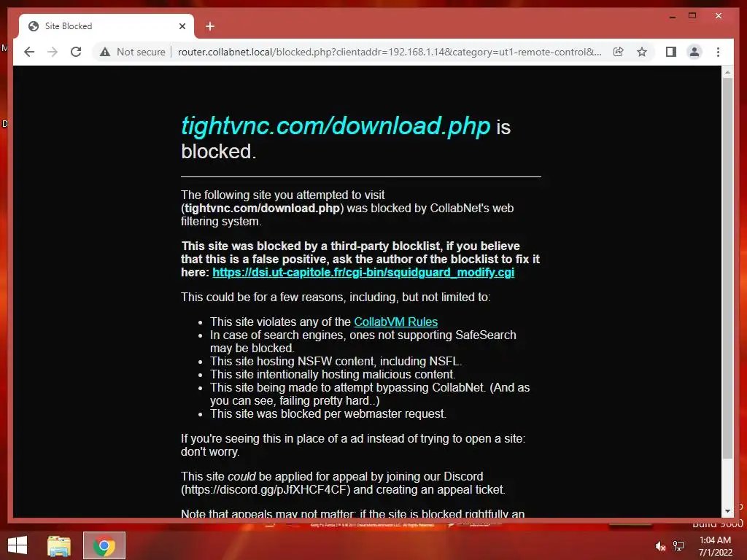Open the Windows Start menu

coord(18,545)
